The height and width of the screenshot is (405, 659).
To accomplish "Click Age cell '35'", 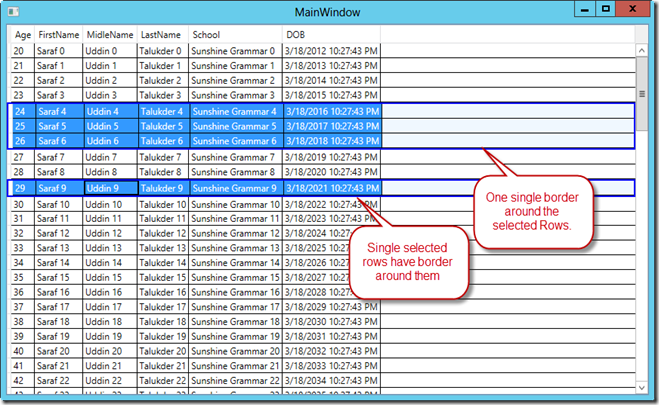I will pyautogui.click(x=23, y=277).
